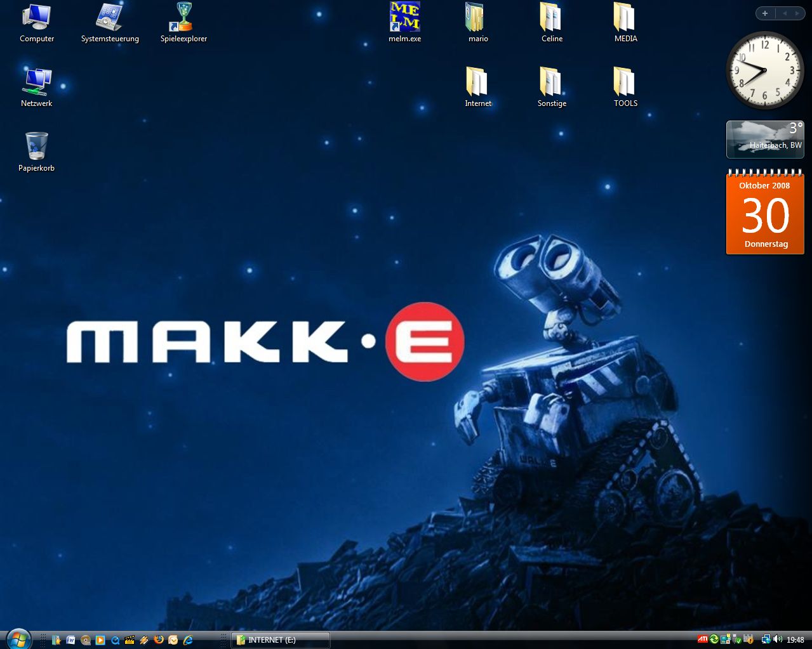Click the Netzwerk desktop icon

[x=36, y=82]
